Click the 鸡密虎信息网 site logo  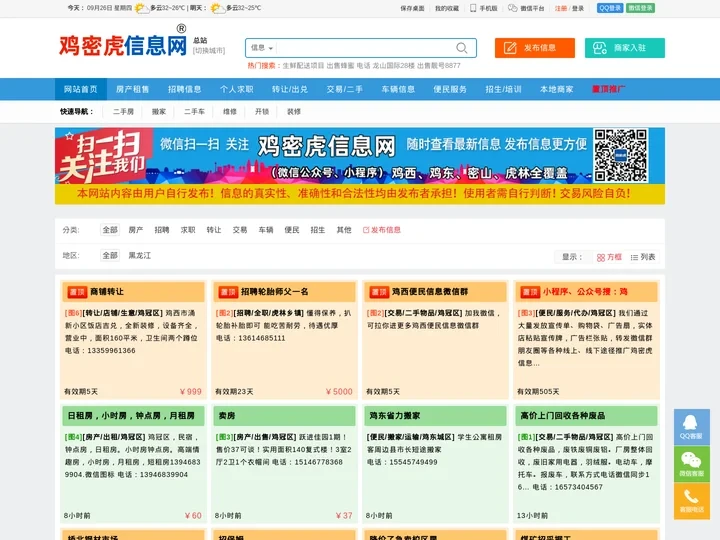click(123, 45)
